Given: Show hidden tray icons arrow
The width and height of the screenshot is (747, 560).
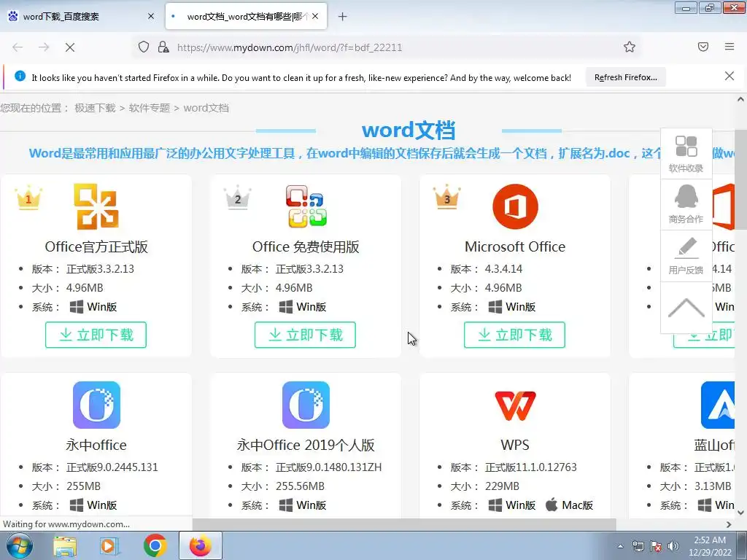Looking at the screenshot, I should pos(620,546).
